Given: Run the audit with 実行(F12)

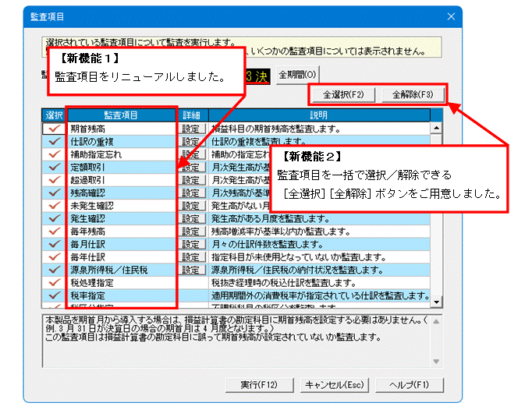Looking at the screenshot, I should point(259,385).
